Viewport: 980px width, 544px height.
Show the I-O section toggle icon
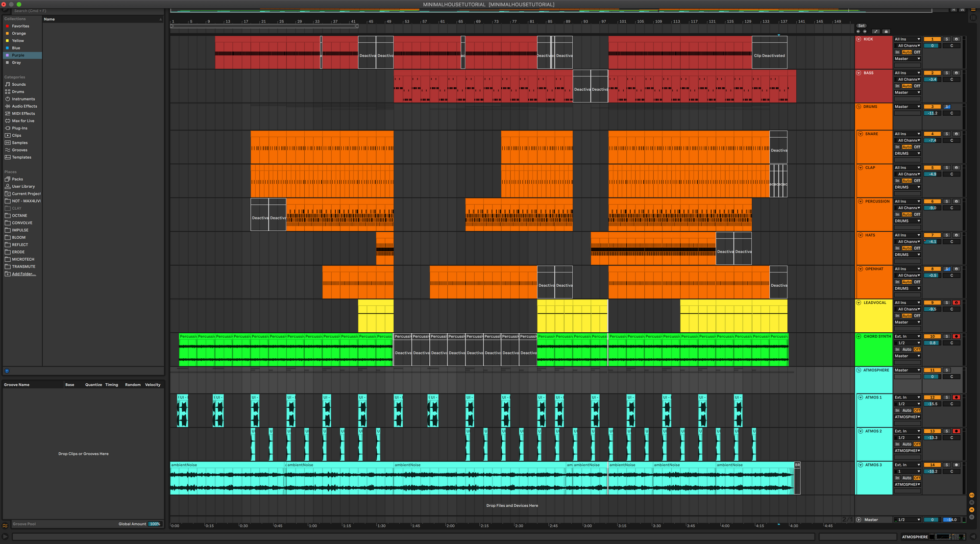pos(972,495)
